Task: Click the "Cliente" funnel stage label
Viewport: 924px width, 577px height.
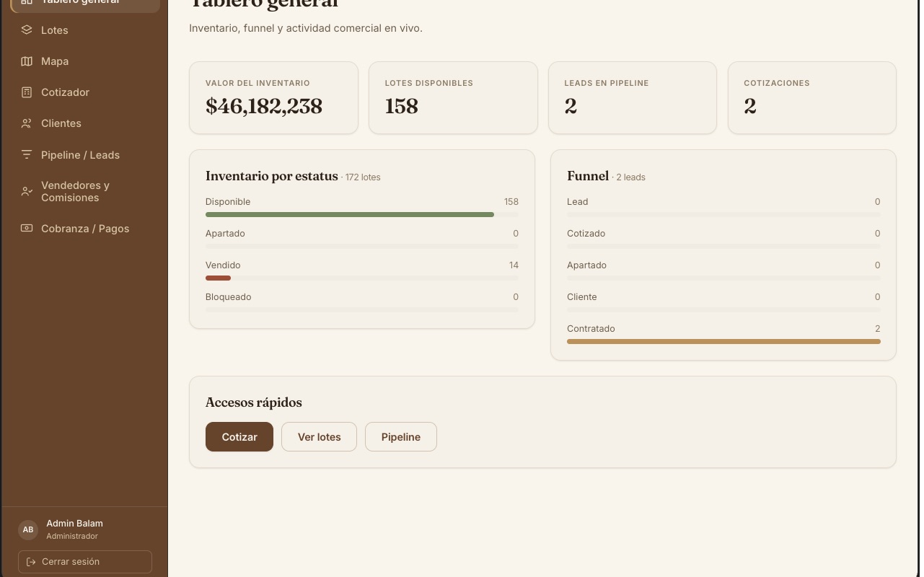Action: (x=582, y=297)
